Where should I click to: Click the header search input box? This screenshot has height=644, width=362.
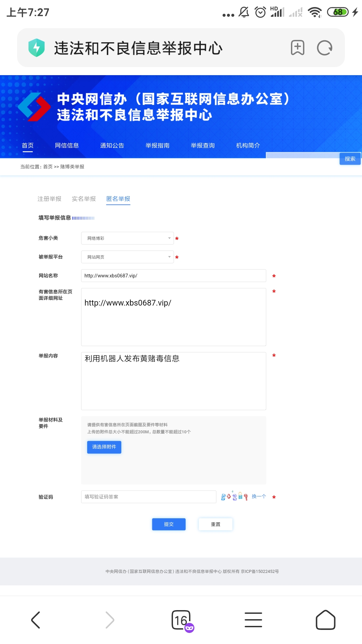303,155
